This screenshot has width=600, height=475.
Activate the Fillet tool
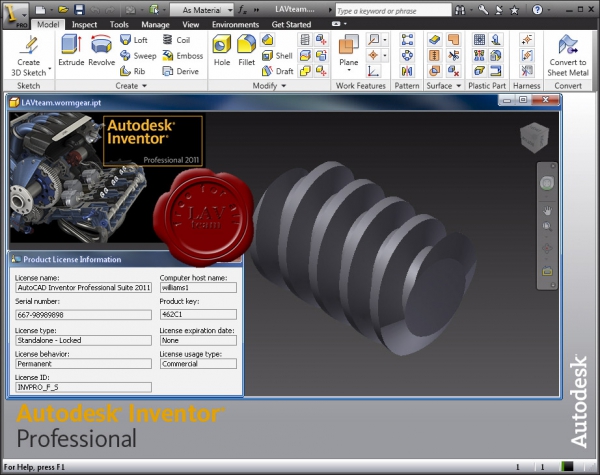coord(246,50)
